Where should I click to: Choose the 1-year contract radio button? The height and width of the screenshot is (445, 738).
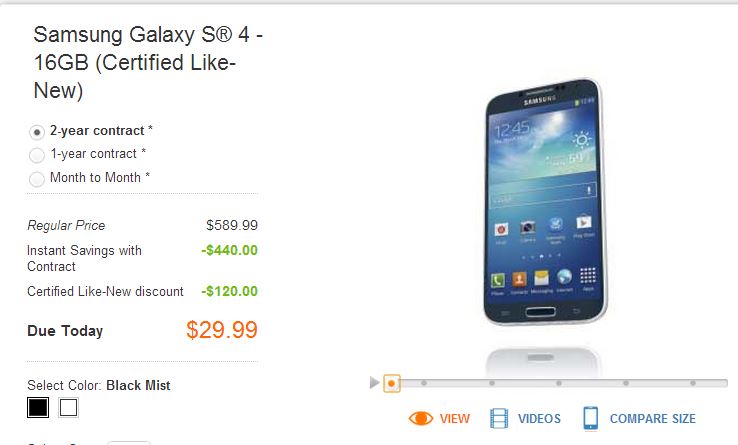point(37,155)
